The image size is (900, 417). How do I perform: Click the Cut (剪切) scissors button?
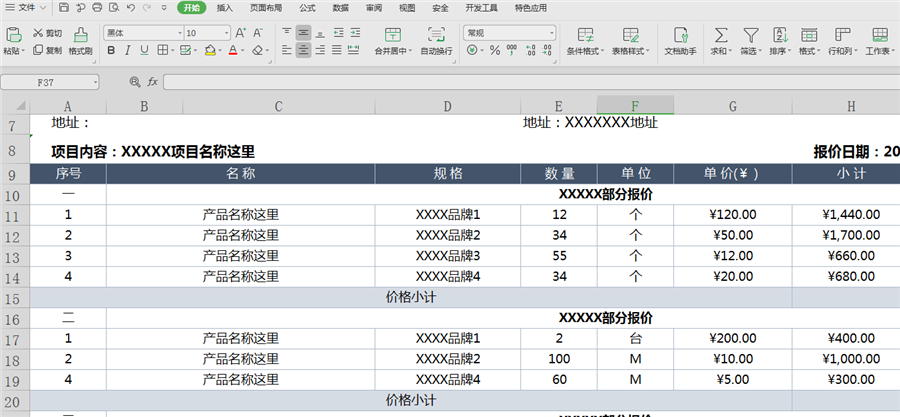click(x=47, y=33)
